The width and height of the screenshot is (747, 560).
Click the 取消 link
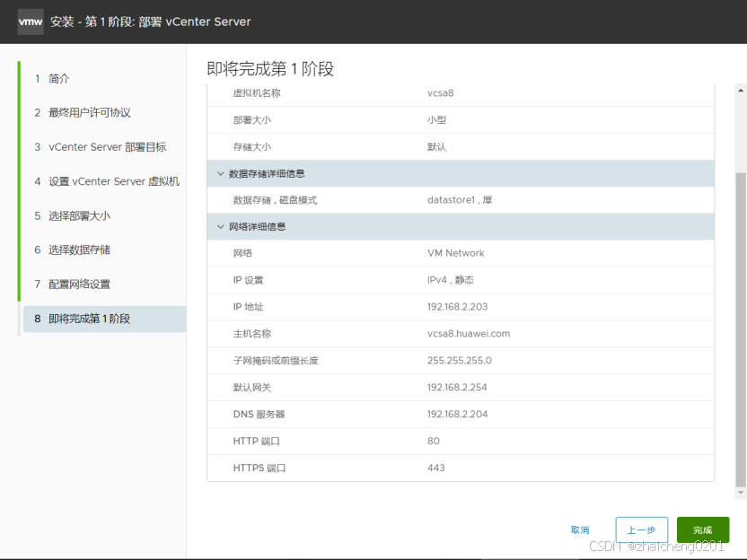point(580,530)
